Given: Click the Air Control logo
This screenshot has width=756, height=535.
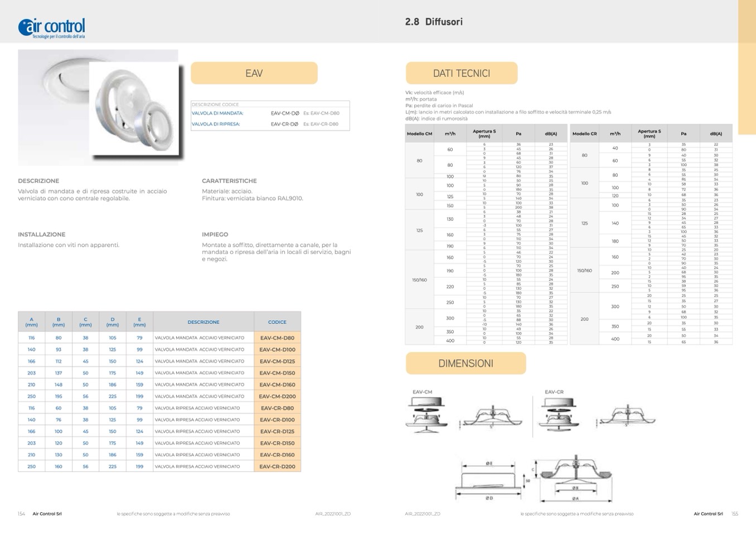Looking at the screenshot, I should pos(52,27).
